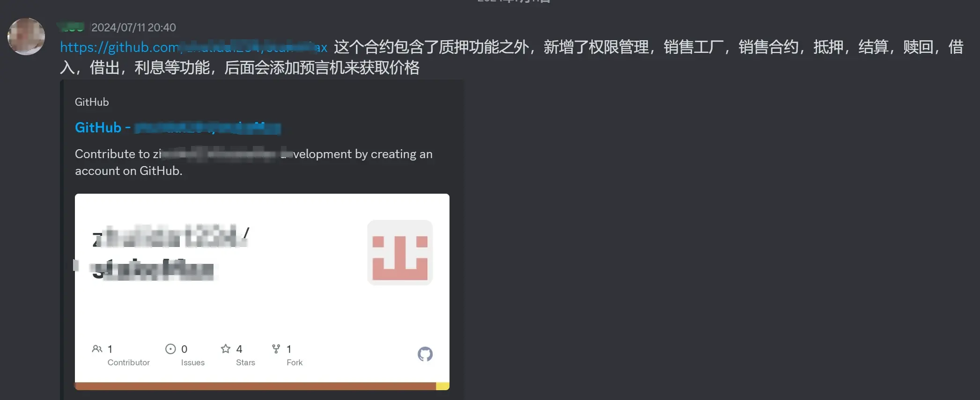The width and height of the screenshot is (980, 400).
Task: Click the pink identicon in the preview
Action: pyautogui.click(x=400, y=253)
